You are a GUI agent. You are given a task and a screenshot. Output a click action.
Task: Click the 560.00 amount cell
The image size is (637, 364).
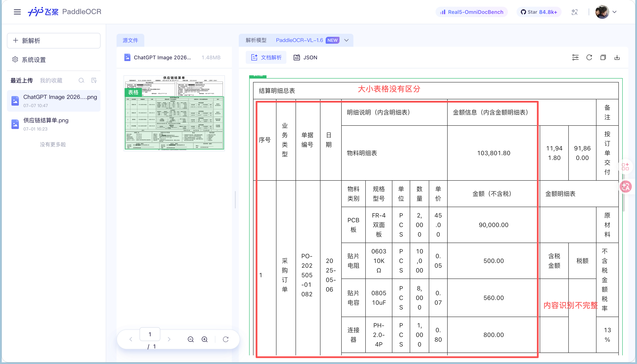point(494,298)
